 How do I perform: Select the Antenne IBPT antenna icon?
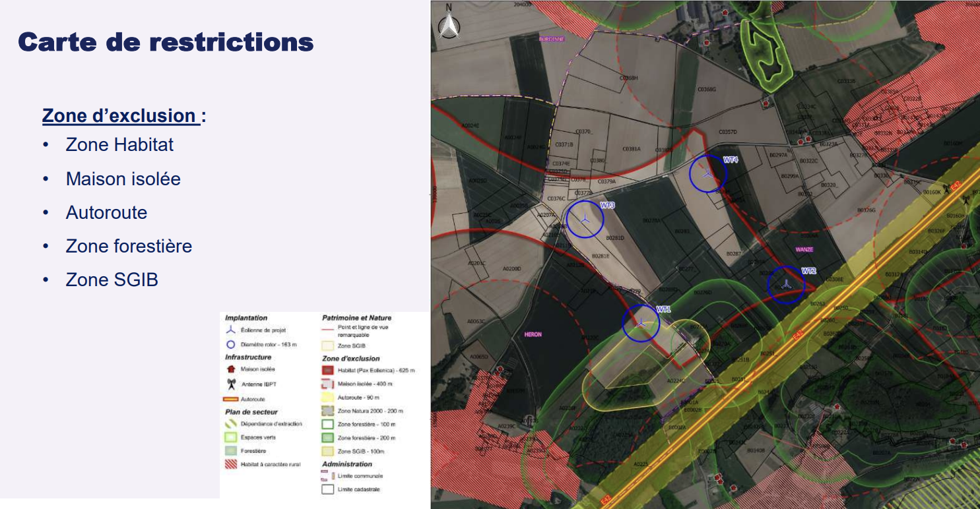[230, 384]
